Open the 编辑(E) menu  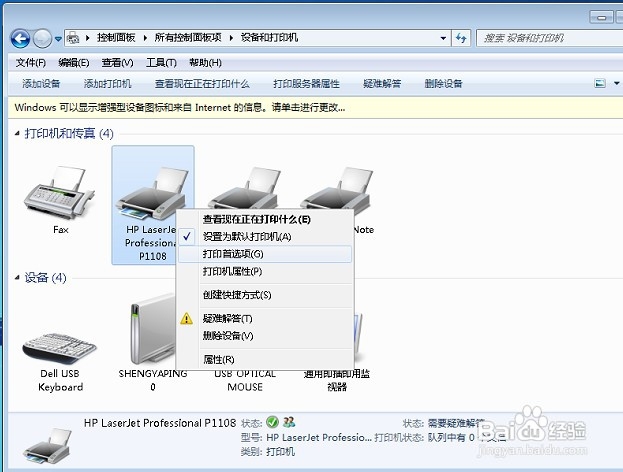click(x=74, y=63)
